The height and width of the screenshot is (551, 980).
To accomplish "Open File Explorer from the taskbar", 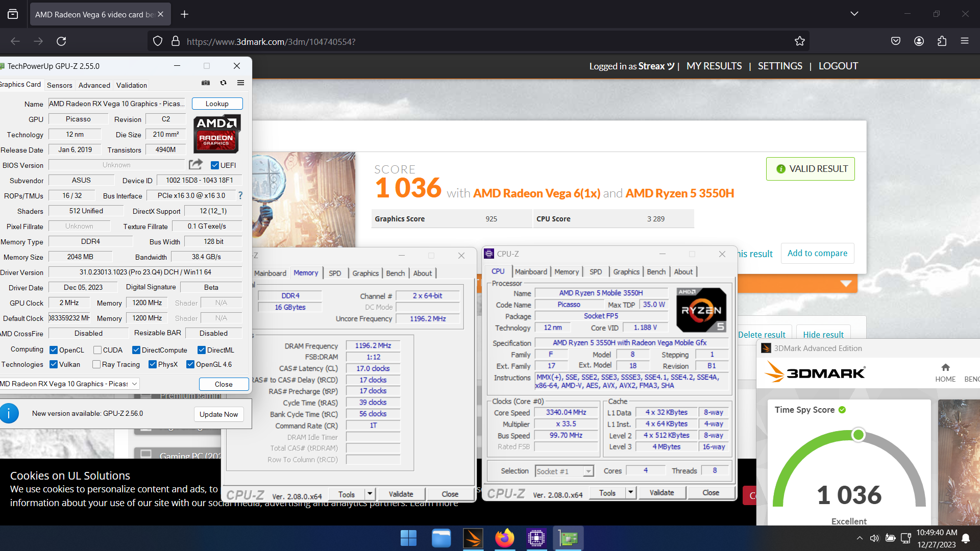I will (441, 538).
